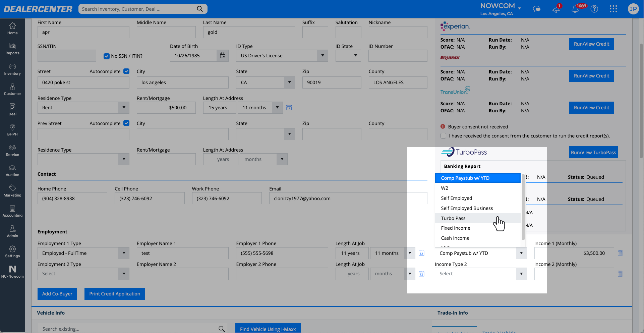Click TransUnion Run/View Credit button
This screenshot has height=333, width=644.
pyautogui.click(x=591, y=108)
